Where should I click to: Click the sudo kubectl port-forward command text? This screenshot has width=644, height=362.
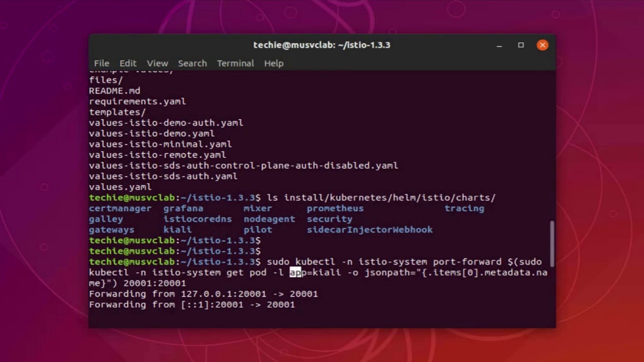[x=318, y=273]
